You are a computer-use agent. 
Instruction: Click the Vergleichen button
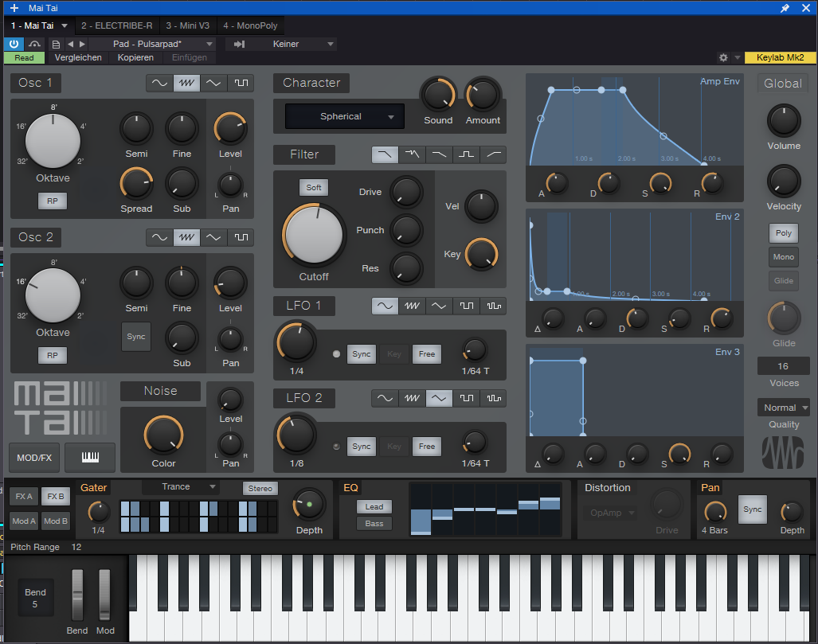(x=78, y=57)
